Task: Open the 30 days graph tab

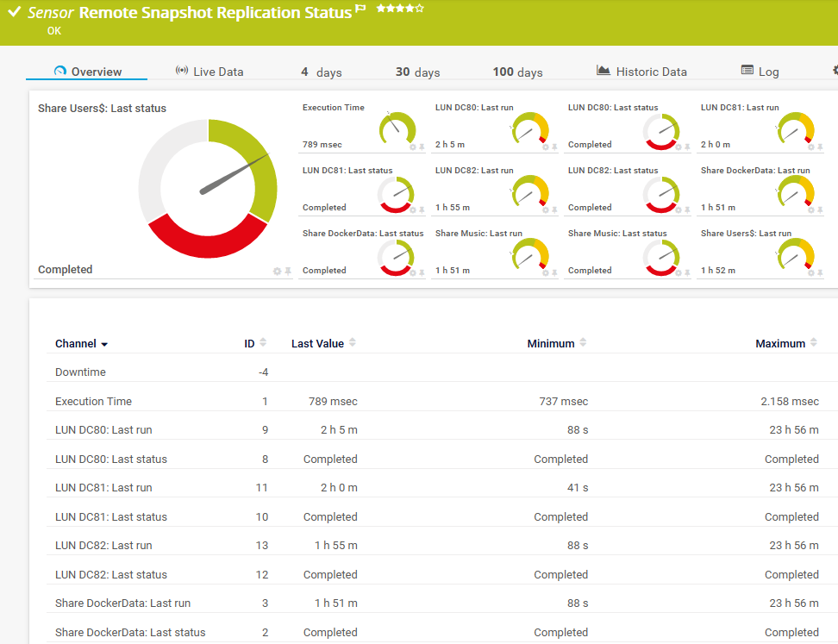Action: (417, 72)
